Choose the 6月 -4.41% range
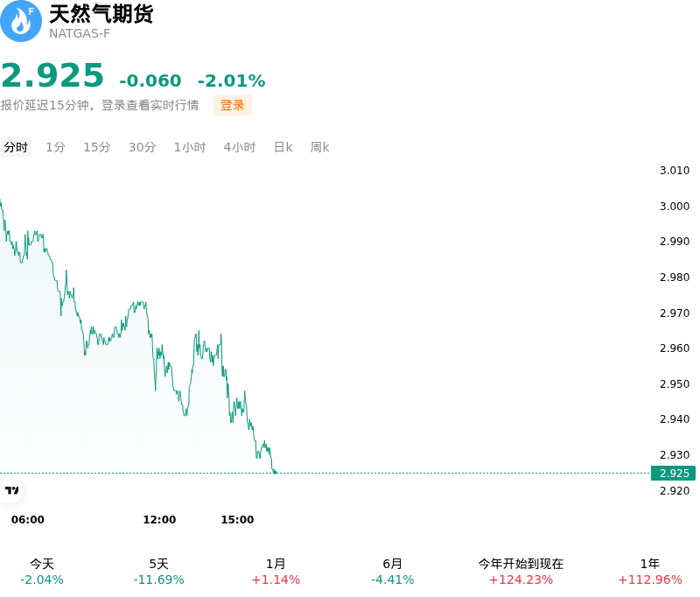This screenshot has height=597, width=700. [392, 572]
